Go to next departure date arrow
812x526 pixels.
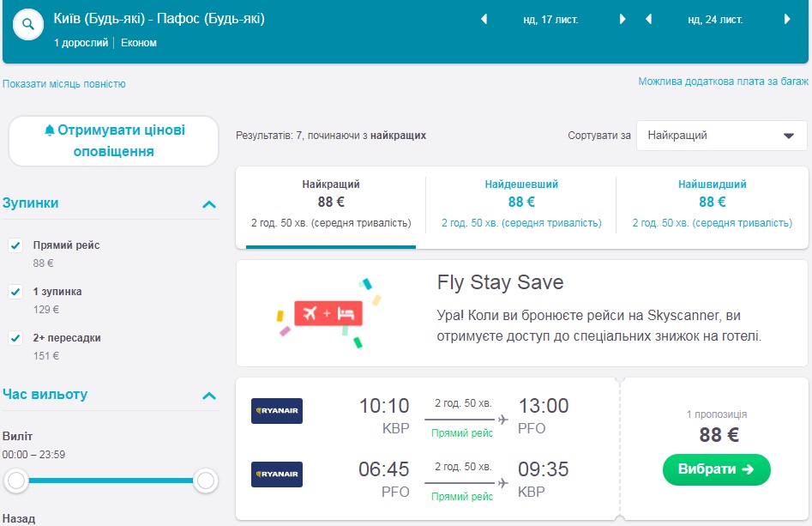(x=623, y=19)
